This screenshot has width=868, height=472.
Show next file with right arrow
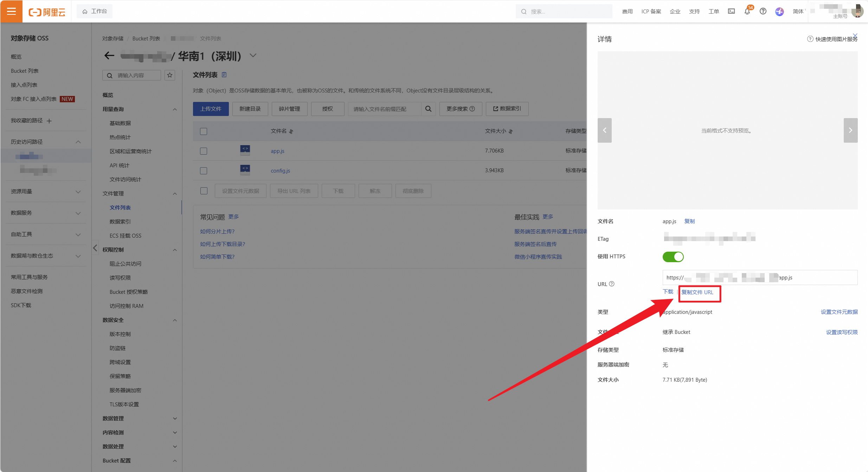[850, 130]
